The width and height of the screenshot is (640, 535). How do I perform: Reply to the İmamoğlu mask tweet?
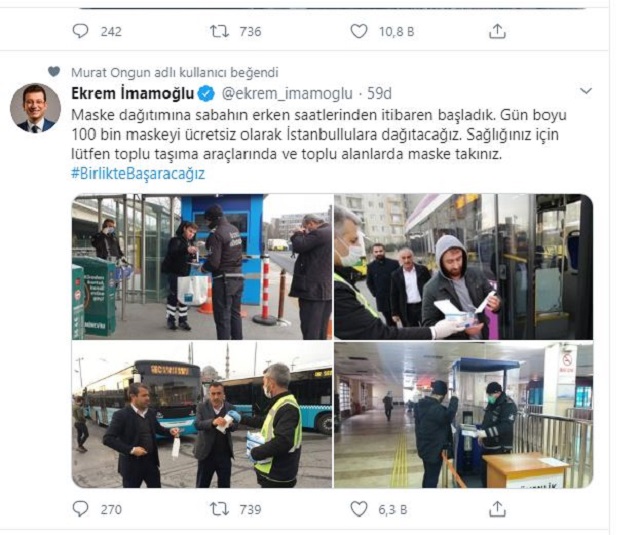coord(80,509)
